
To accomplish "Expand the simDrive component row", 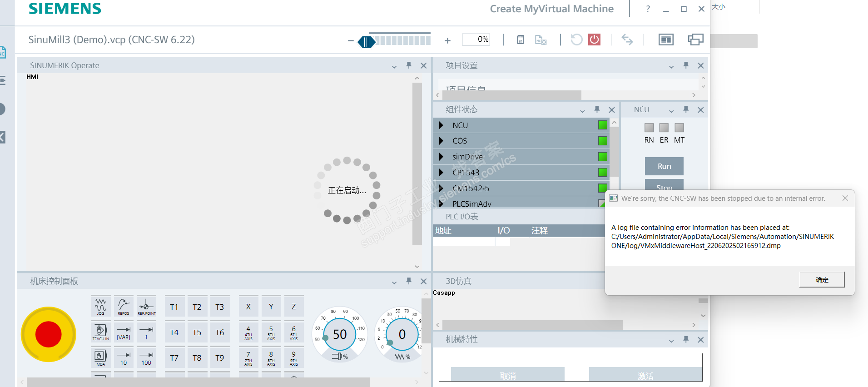I will (x=441, y=157).
